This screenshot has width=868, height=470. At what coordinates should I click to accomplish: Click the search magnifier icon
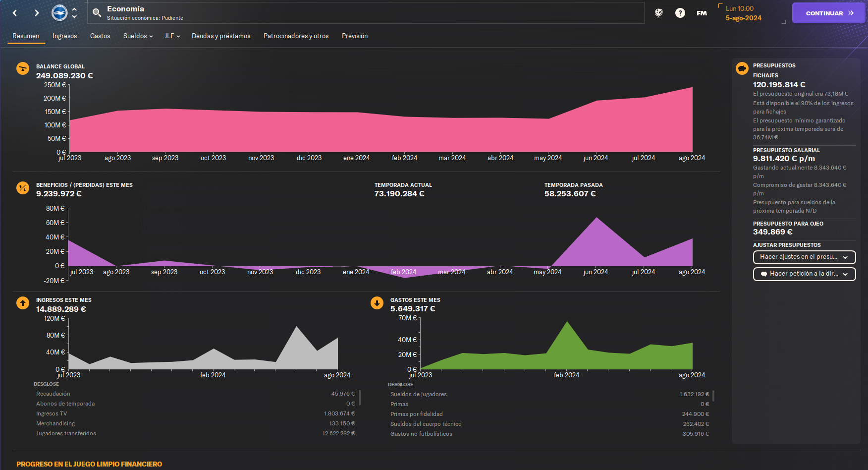point(97,12)
